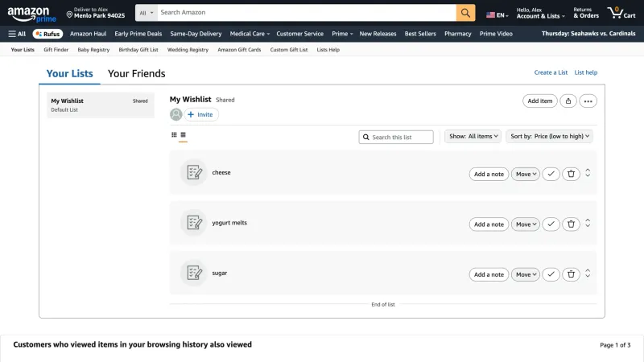This screenshot has height=362, width=644.
Task: Delete the sugar item with trash icon
Action: coord(571,274)
